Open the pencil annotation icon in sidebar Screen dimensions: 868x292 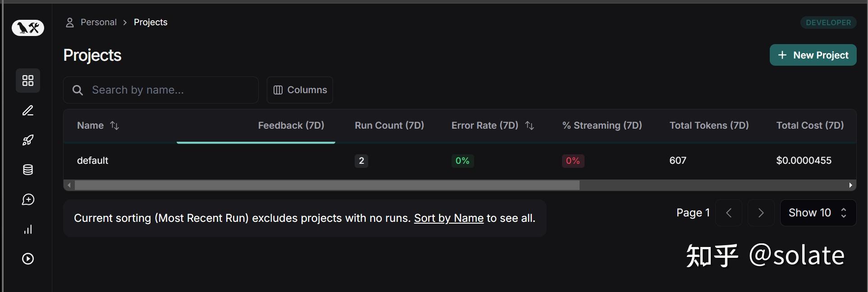tap(28, 111)
